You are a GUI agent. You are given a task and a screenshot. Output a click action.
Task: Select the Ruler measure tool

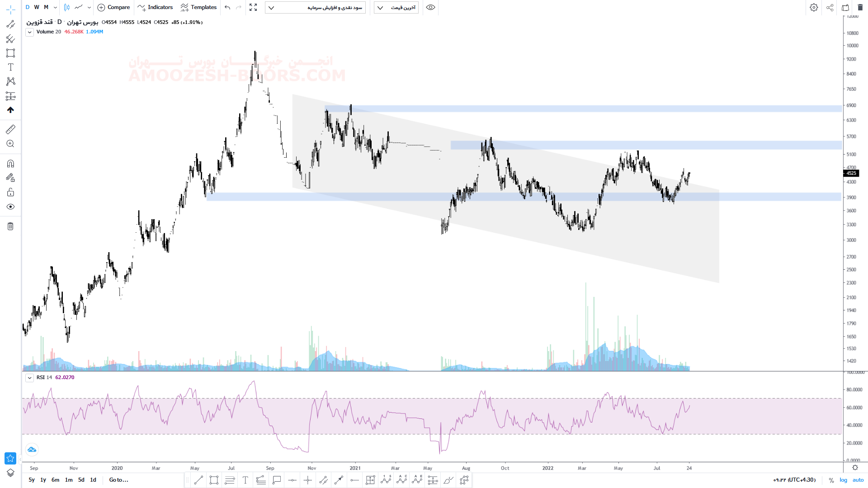[x=10, y=130]
